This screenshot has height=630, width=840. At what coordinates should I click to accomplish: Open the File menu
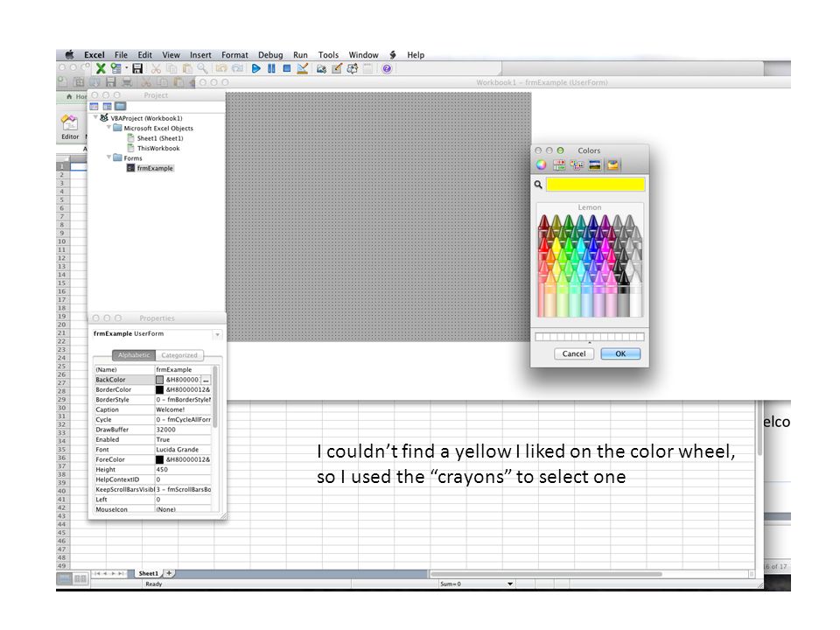coord(121,54)
